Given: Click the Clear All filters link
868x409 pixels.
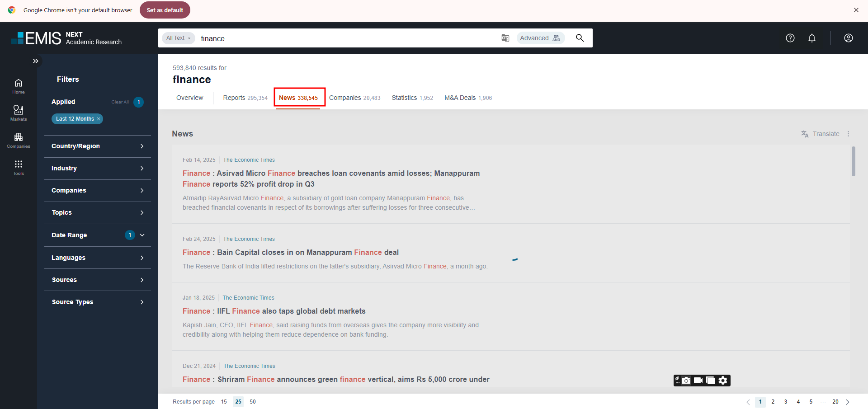Looking at the screenshot, I should [x=120, y=102].
